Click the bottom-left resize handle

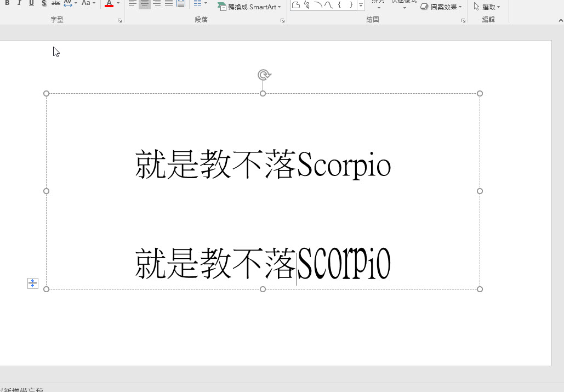46,289
